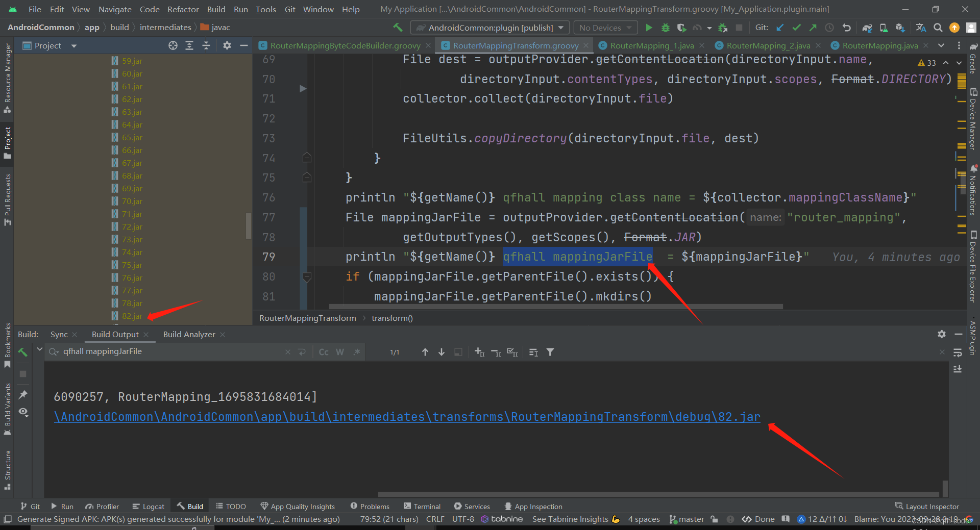The height and width of the screenshot is (530, 980).
Task: Go to next search occurrence arrow
Action: 442,352
